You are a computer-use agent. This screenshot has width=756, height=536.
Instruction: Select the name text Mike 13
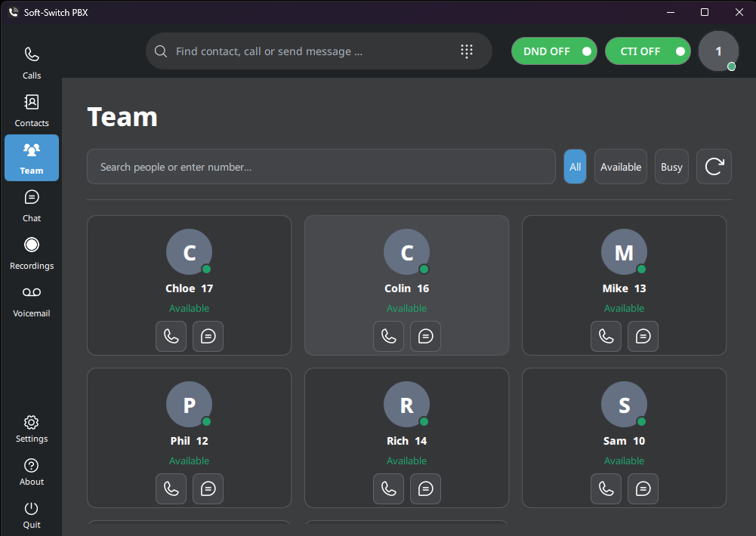[624, 288]
